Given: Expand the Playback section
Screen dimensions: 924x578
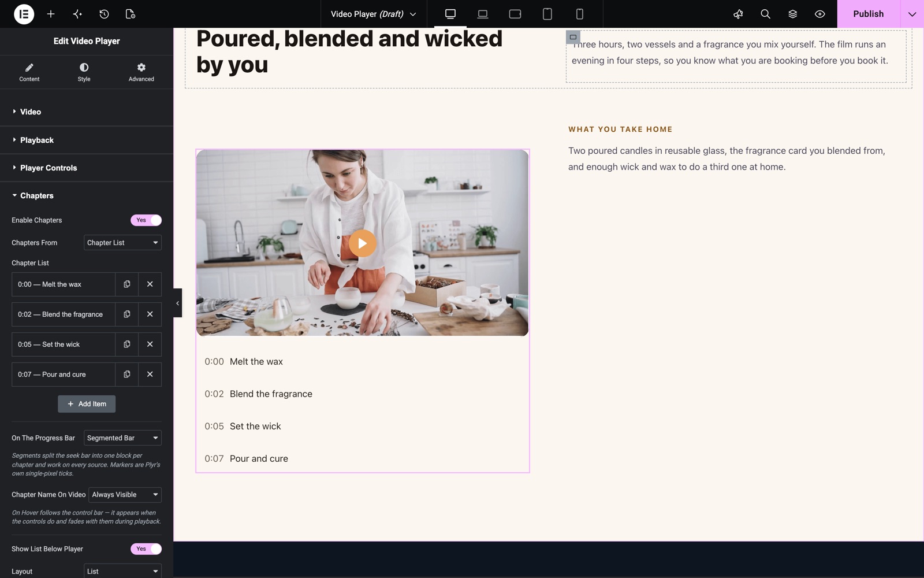Looking at the screenshot, I should pos(87,140).
